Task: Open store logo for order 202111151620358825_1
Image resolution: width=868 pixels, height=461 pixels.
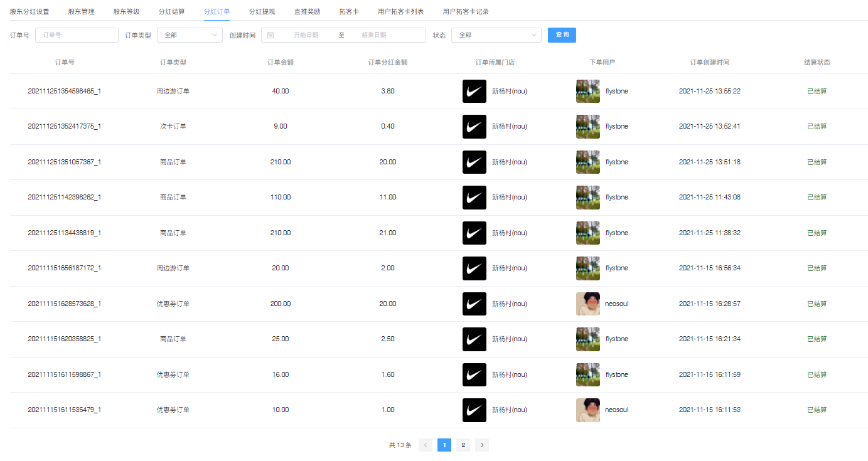Action: tap(474, 339)
